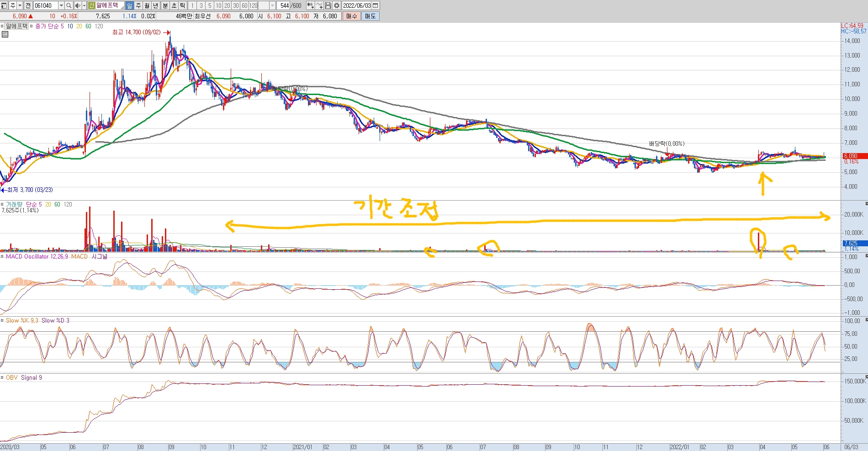Expand the dropdown arrow next to 주 button
The height and width of the screenshot is (451, 868).
pos(20,5)
